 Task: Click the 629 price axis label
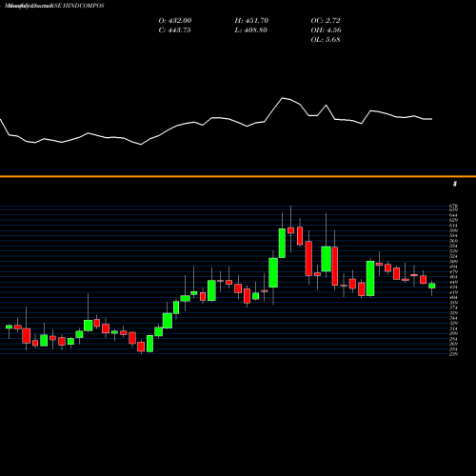pyautogui.click(x=454, y=220)
